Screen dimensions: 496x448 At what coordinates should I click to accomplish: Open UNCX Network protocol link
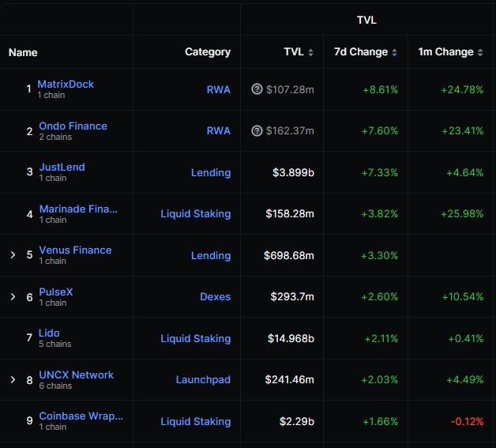[x=77, y=375]
